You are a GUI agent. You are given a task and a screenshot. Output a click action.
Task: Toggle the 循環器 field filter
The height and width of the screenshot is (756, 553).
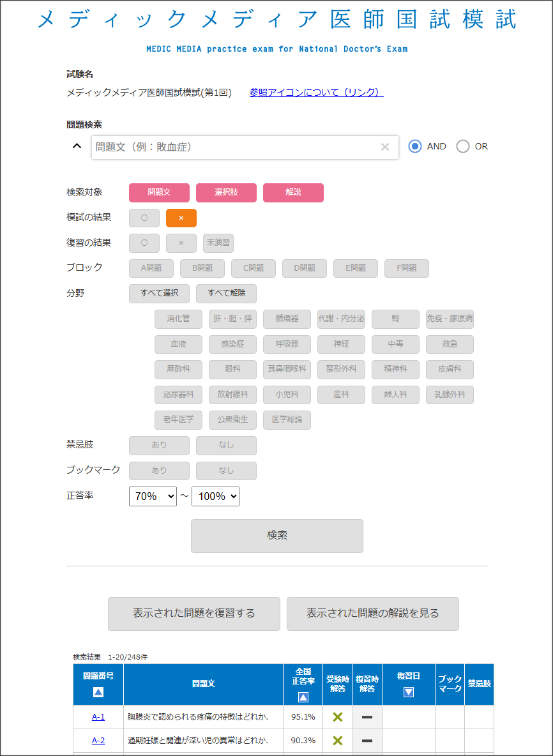287,319
